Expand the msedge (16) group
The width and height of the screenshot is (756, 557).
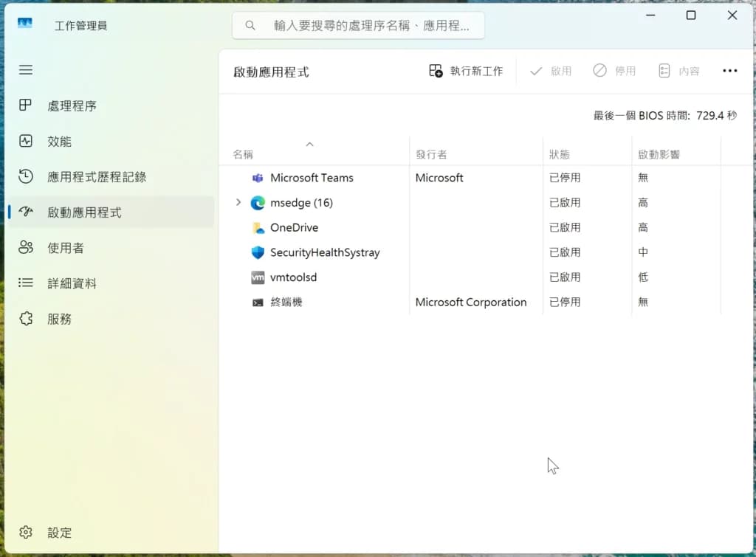(238, 202)
